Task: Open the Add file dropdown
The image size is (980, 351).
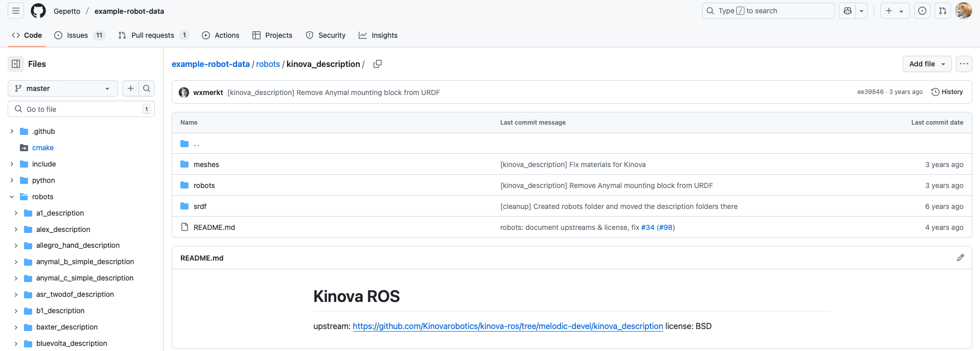Action: point(927,64)
